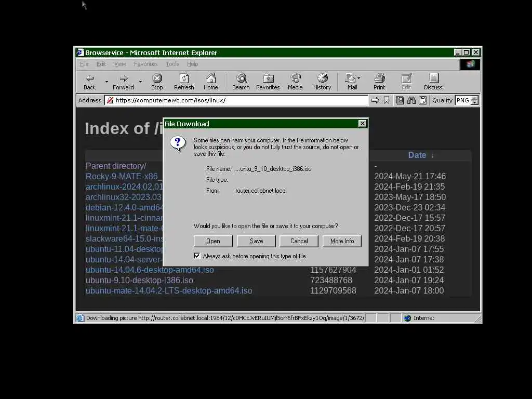Click the date 2024-Jan-07 19:24

[409, 280]
